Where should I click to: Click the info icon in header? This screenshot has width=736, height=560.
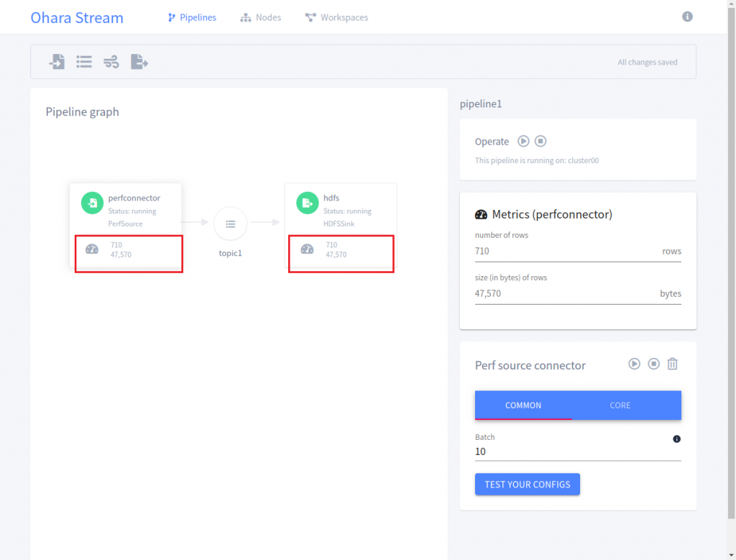[x=687, y=17]
